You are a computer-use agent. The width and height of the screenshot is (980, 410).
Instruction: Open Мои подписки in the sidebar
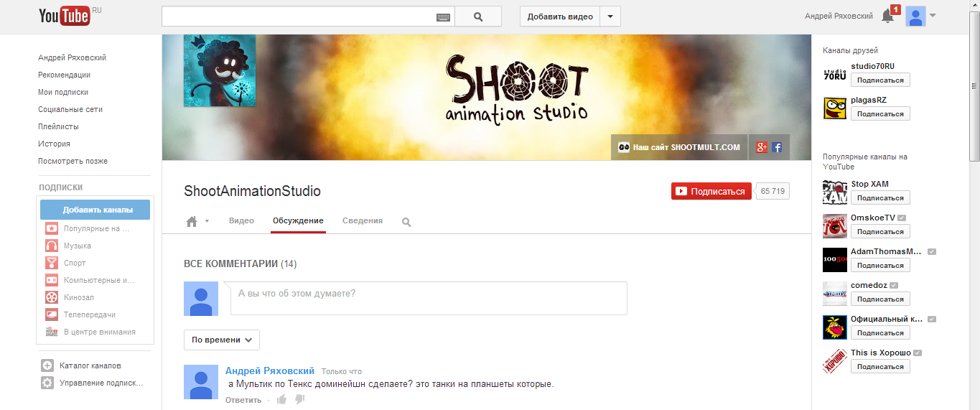63,92
